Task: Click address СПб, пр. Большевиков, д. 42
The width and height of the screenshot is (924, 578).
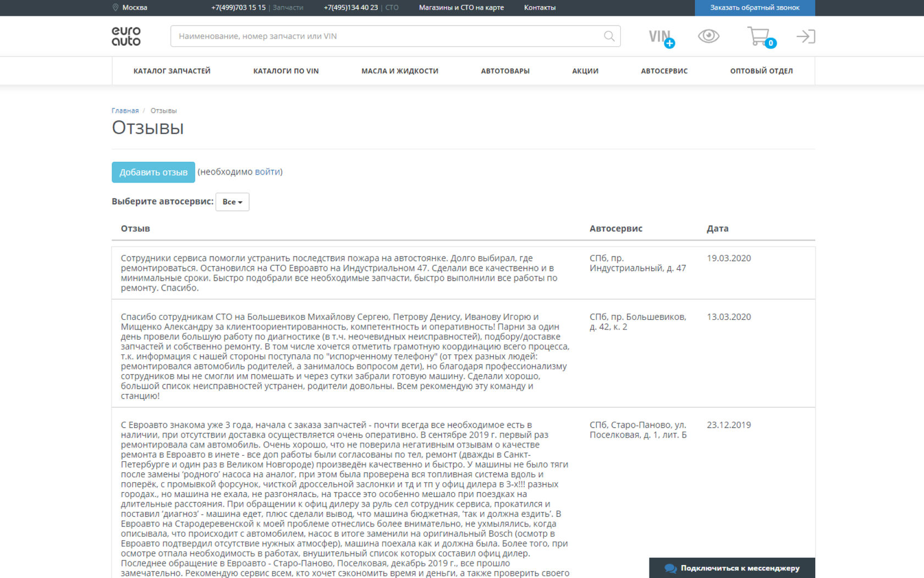Action: [638, 322]
